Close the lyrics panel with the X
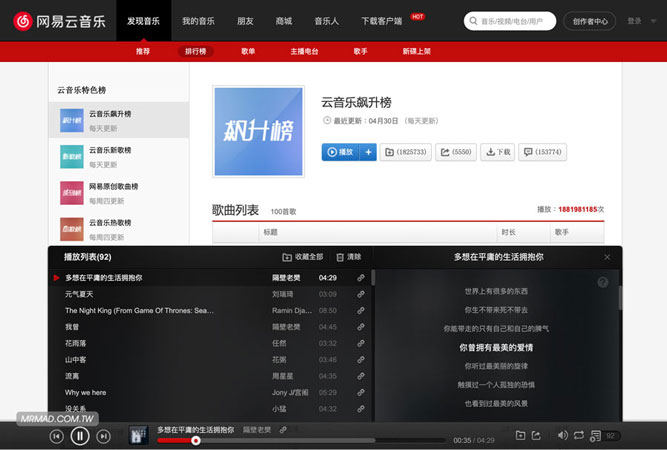The width and height of the screenshot is (667, 450). 606,257
